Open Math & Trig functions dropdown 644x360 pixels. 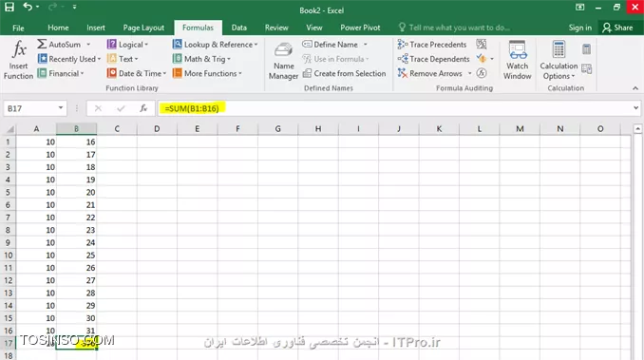pyautogui.click(x=201, y=59)
